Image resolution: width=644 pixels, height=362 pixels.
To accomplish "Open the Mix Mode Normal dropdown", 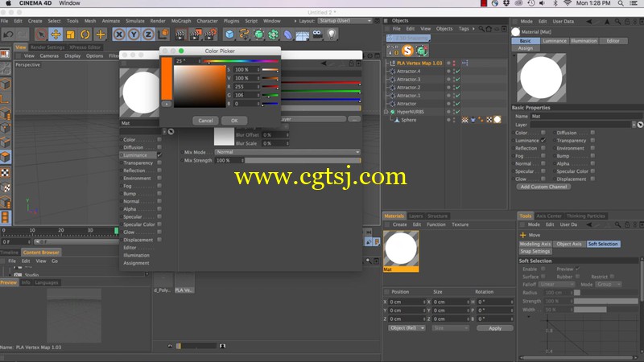I will [287, 152].
